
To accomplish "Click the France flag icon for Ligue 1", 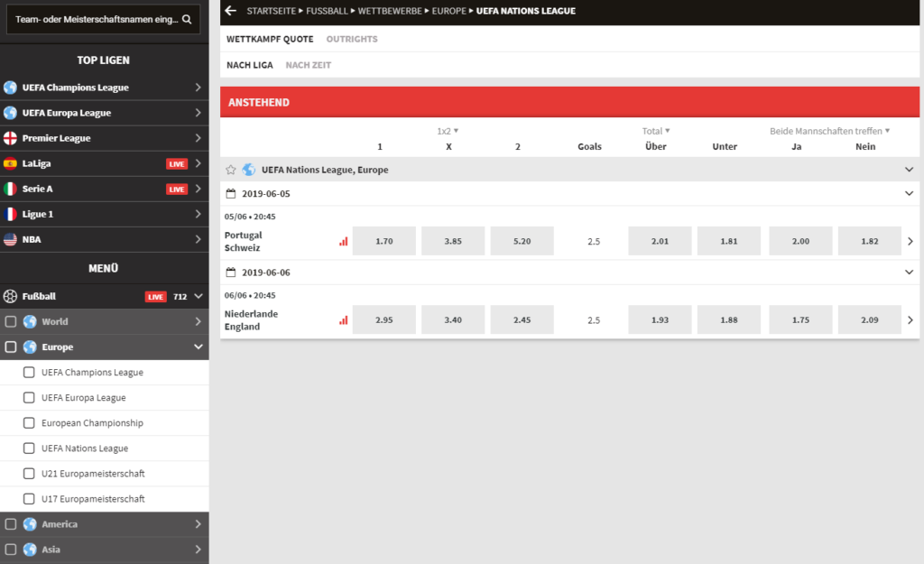I will [x=10, y=214].
